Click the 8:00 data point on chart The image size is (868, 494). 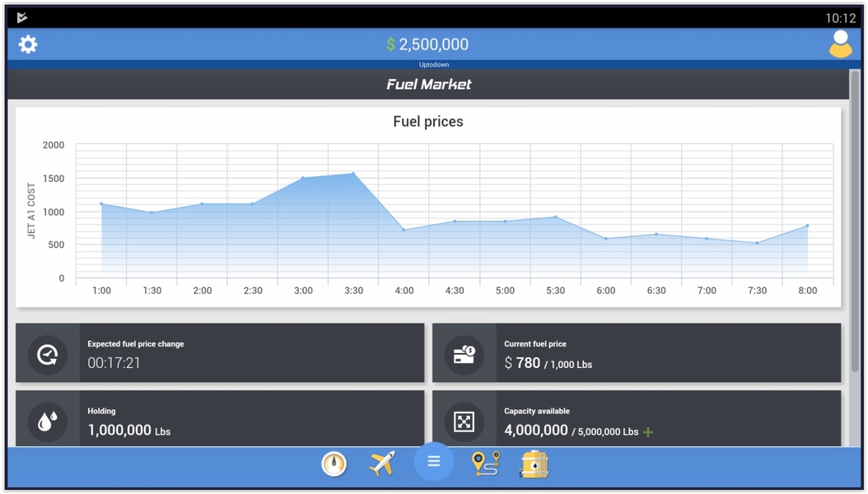click(x=808, y=226)
